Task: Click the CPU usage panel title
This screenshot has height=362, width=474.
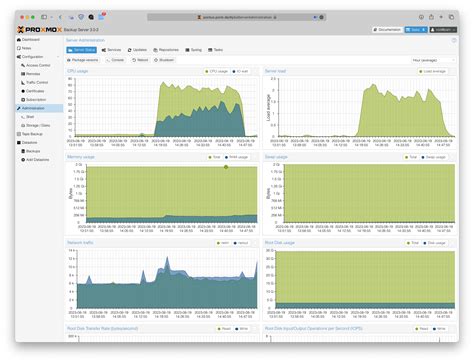Action: 77,71
